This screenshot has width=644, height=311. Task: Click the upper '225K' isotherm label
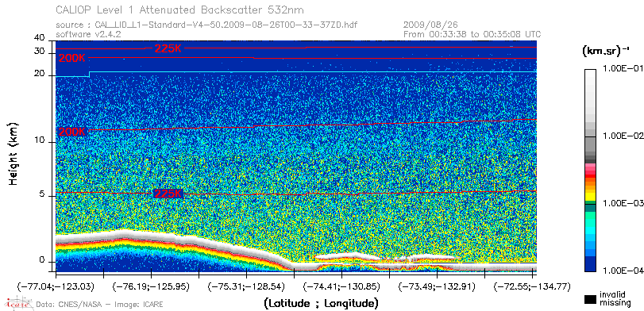168,48
